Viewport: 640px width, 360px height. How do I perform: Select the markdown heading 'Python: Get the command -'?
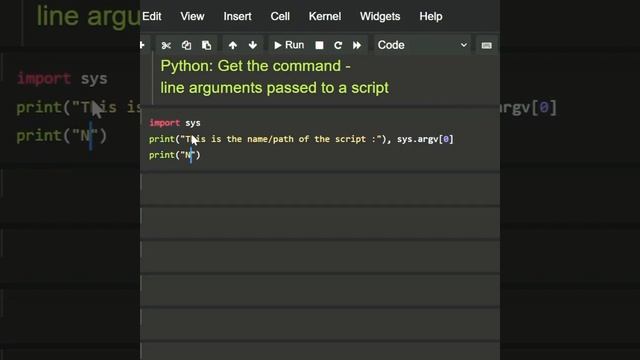[x=256, y=66]
